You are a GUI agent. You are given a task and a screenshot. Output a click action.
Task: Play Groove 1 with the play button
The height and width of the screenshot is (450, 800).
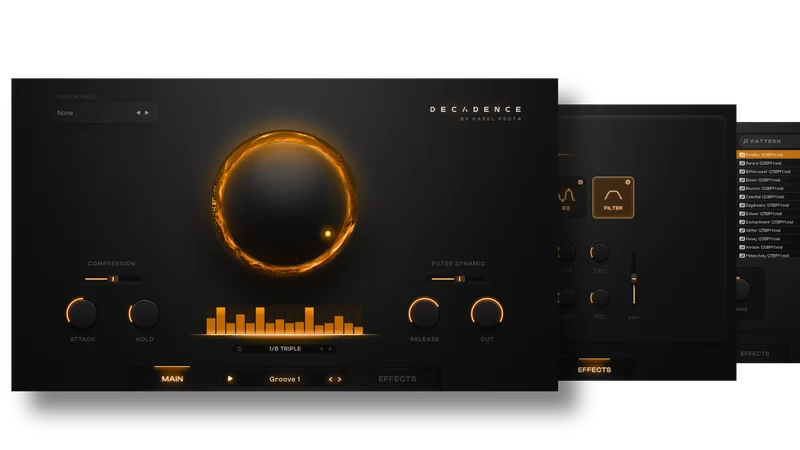[x=230, y=379]
